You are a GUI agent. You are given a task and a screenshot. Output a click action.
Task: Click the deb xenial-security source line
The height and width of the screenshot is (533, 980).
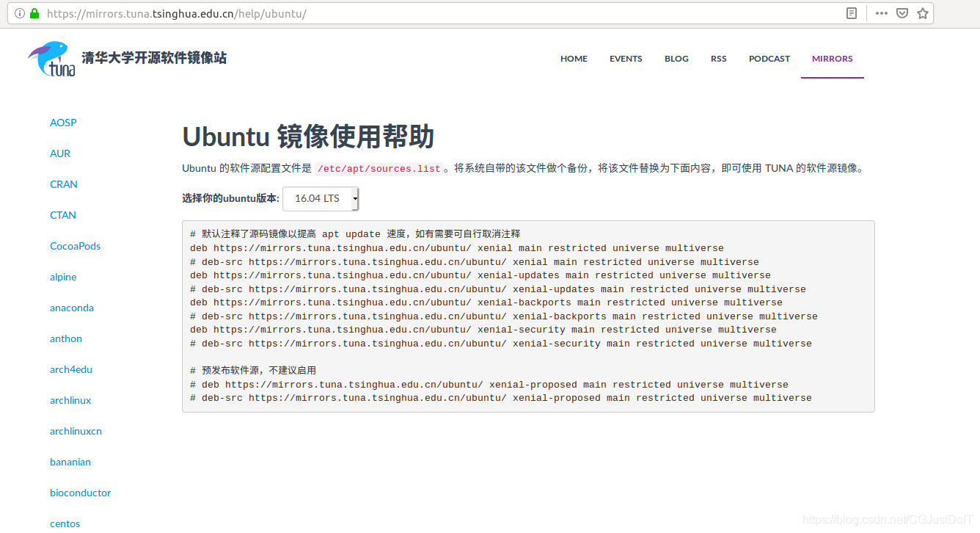point(483,330)
